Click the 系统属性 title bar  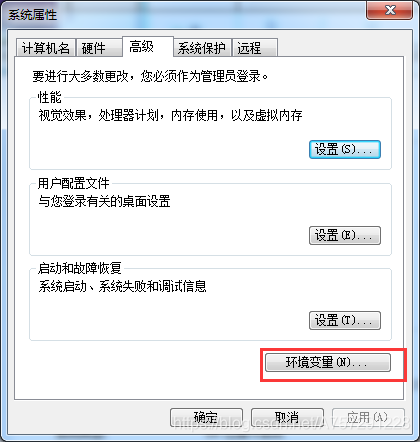tap(187, 15)
